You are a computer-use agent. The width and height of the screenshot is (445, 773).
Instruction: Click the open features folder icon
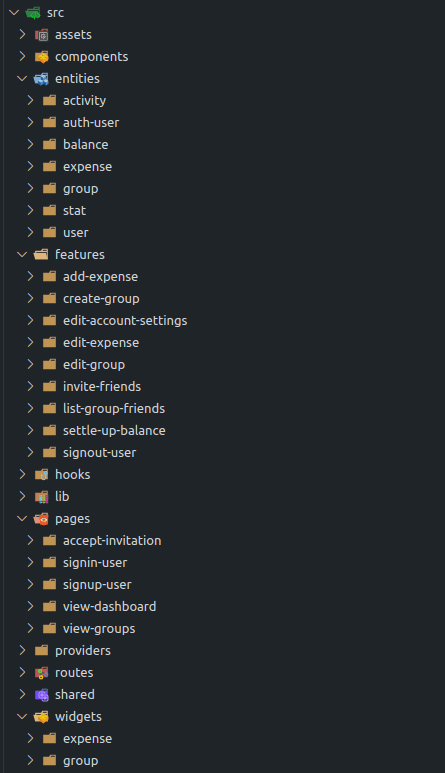click(x=41, y=255)
